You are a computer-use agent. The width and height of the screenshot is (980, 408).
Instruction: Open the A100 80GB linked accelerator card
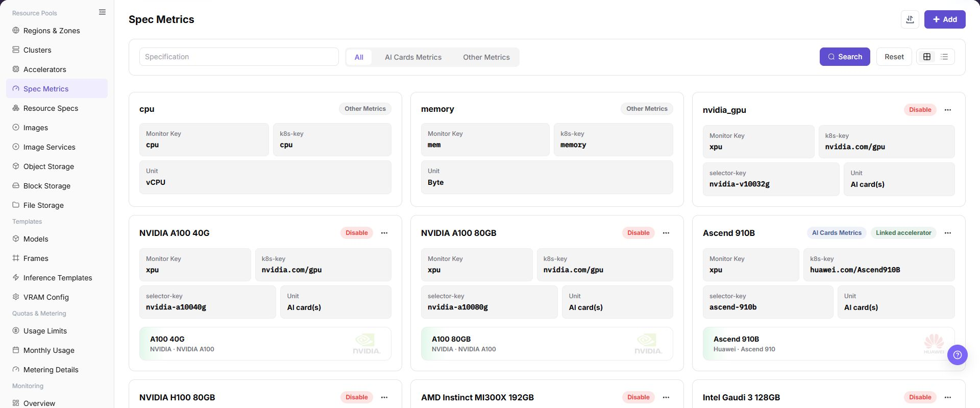point(547,344)
